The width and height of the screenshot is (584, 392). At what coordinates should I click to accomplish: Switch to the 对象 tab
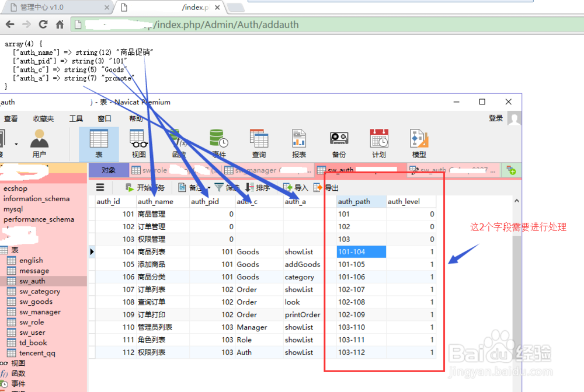coord(109,170)
